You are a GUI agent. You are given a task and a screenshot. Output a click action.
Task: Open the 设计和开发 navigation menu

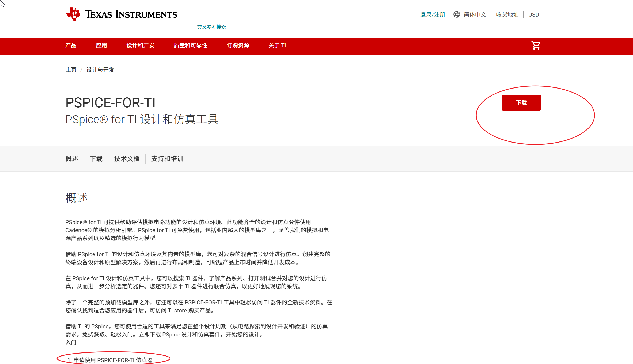click(141, 45)
